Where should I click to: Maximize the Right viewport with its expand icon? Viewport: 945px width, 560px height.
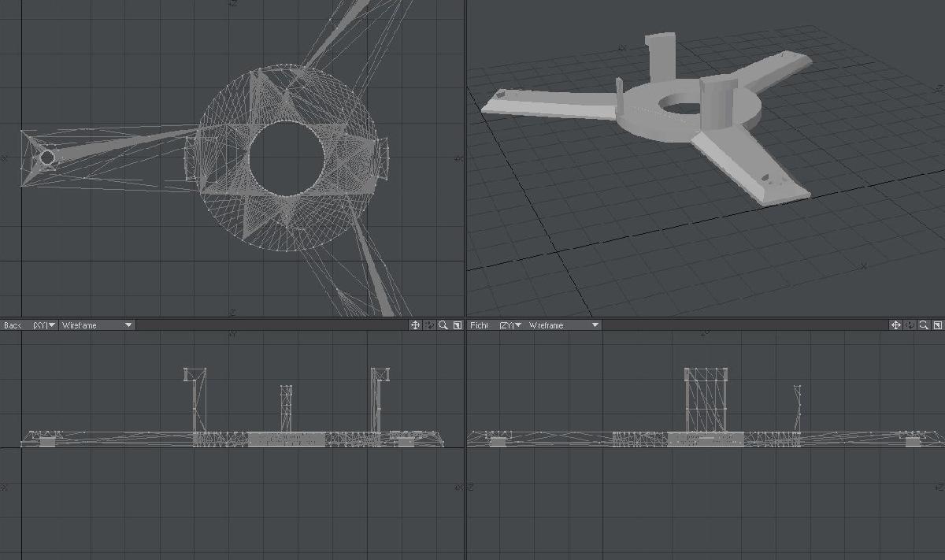[937, 325]
